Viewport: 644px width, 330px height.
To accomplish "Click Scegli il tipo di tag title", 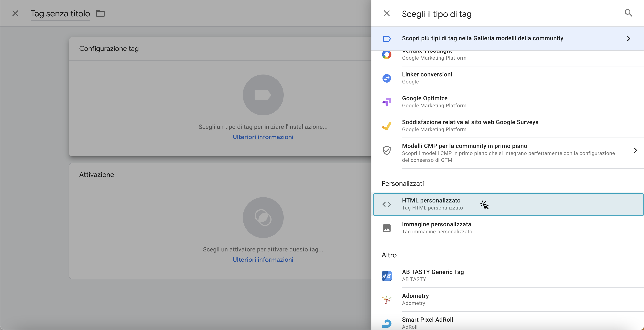I will [x=437, y=14].
